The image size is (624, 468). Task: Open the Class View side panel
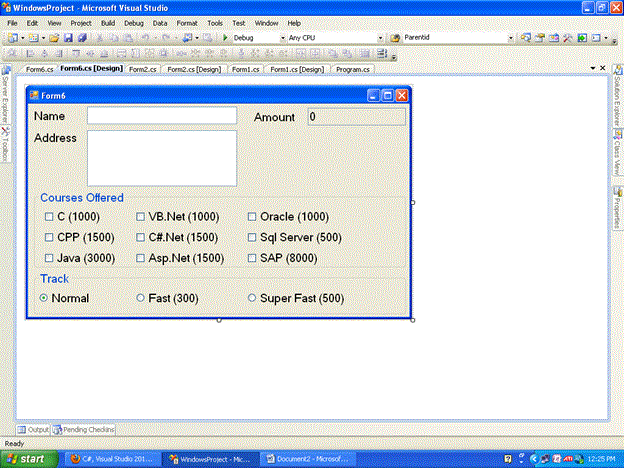click(x=617, y=152)
